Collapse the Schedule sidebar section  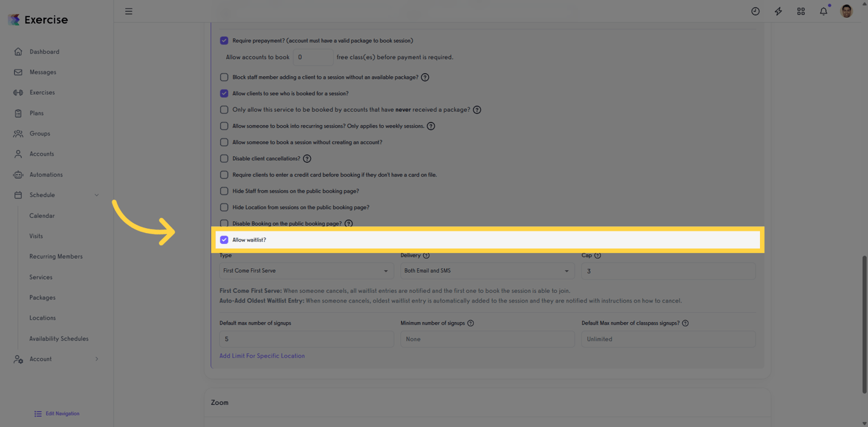(x=97, y=195)
